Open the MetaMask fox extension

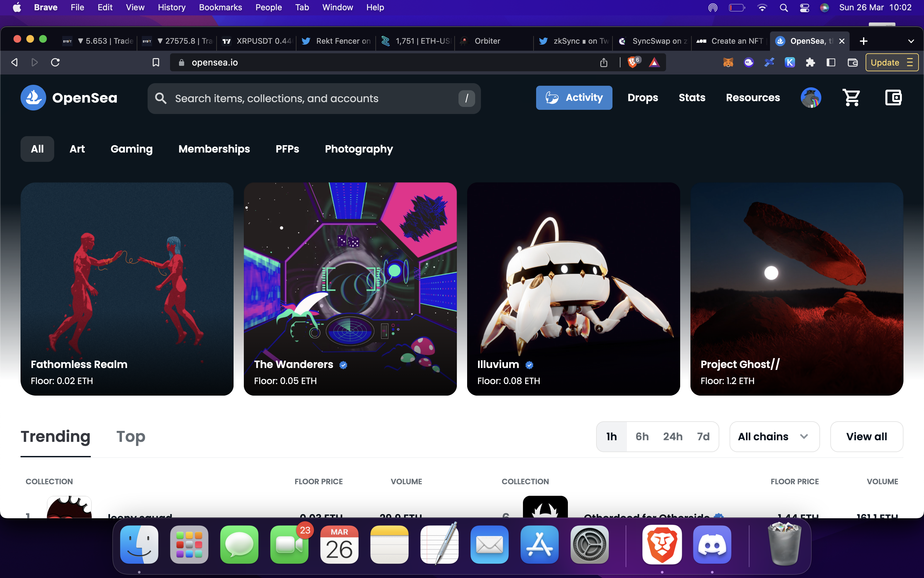tap(728, 62)
